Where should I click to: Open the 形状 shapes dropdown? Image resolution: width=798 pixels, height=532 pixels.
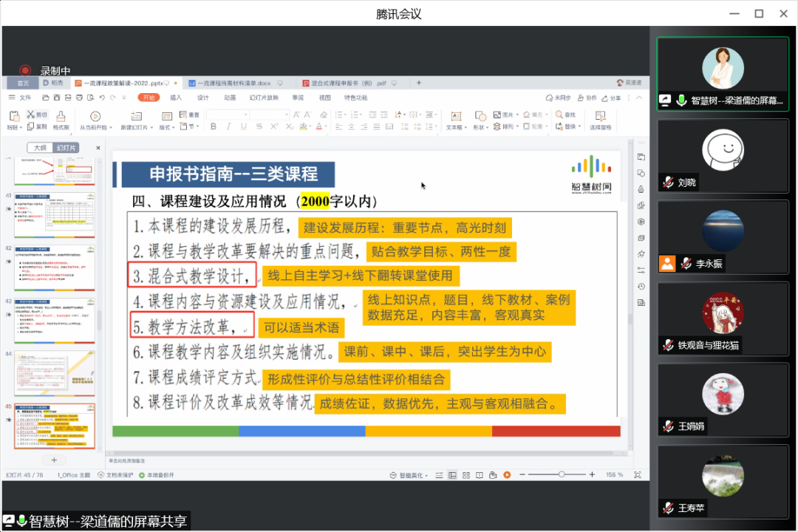[480, 127]
